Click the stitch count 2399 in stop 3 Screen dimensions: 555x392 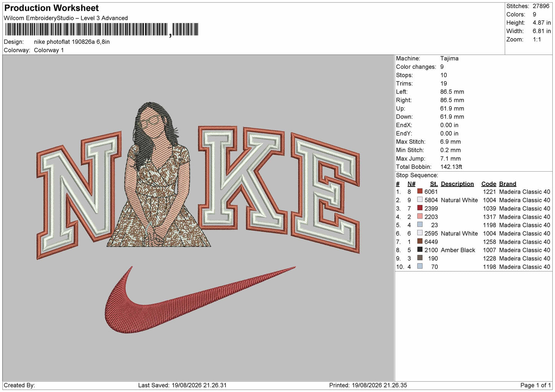pyautogui.click(x=431, y=208)
